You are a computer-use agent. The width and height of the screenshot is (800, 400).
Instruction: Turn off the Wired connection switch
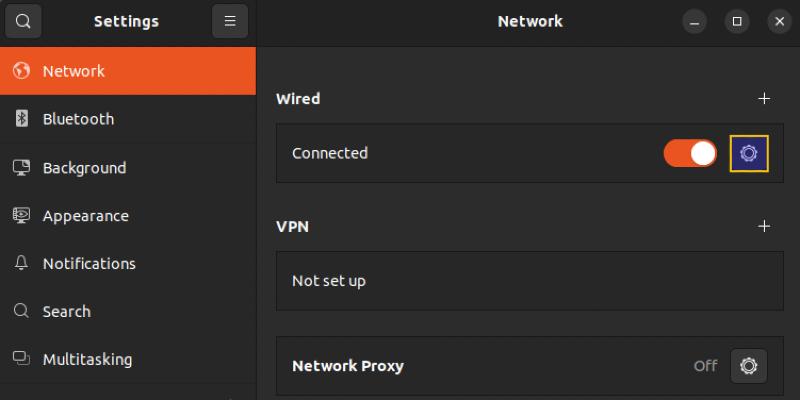click(690, 153)
